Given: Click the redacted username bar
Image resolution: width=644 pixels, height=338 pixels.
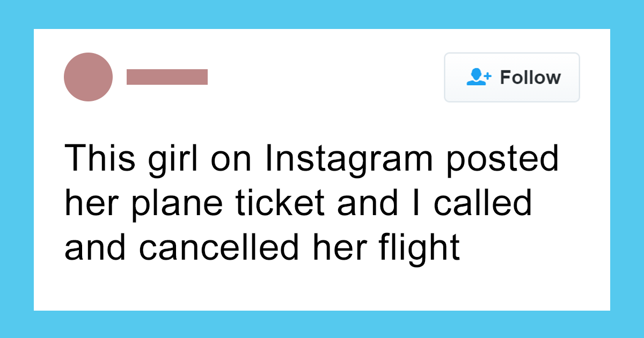Looking at the screenshot, I should click(167, 77).
